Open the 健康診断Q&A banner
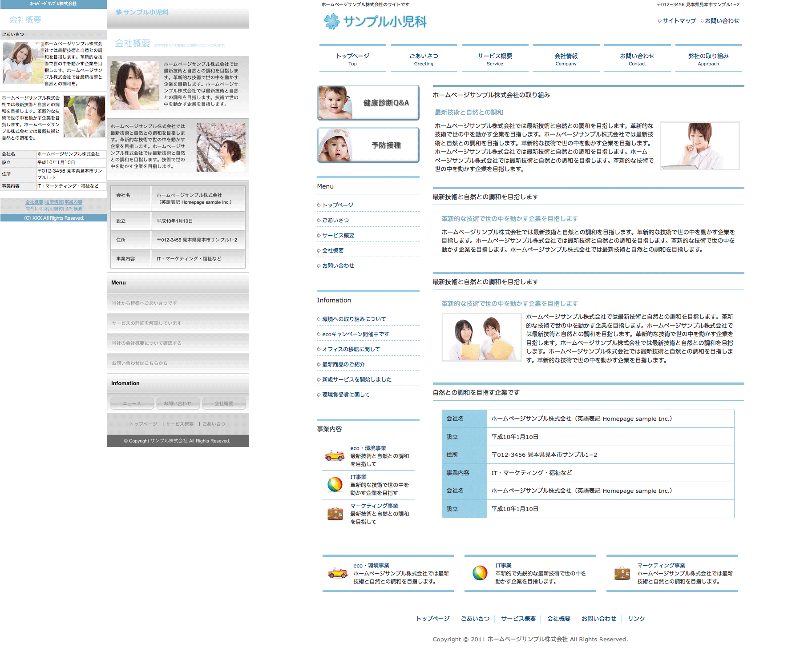The height and width of the screenshot is (648, 812). (x=368, y=103)
